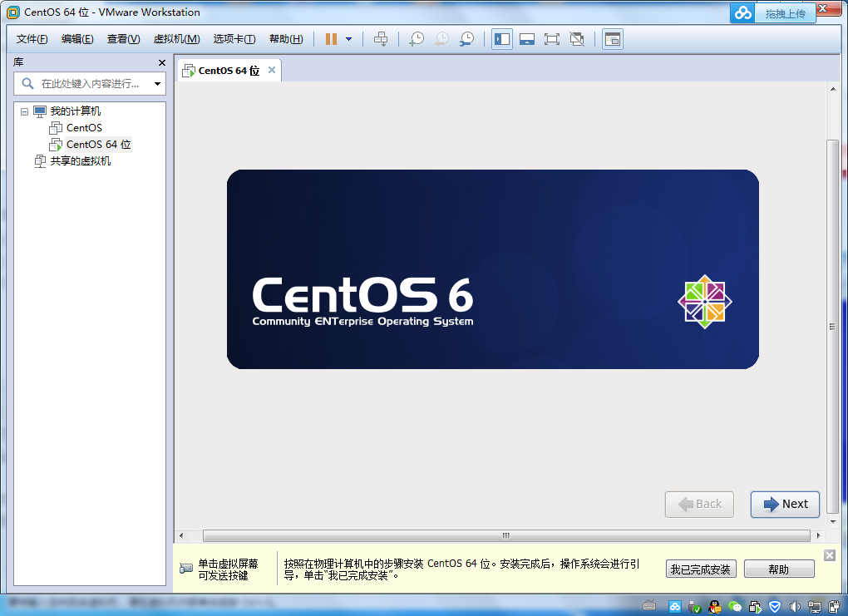Enter full screen mode icon
Image resolution: width=848 pixels, height=616 pixels.
(x=552, y=39)
